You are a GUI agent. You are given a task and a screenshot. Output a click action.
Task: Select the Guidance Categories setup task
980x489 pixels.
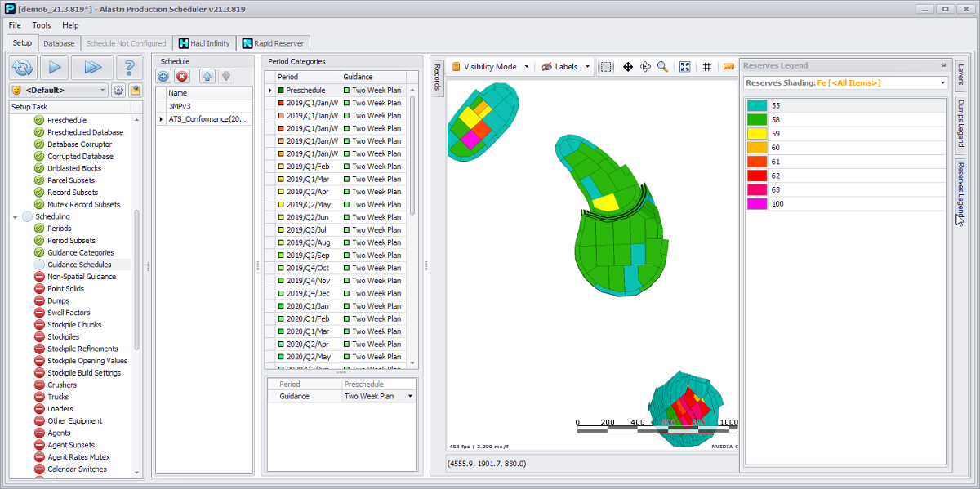click(80, 252)
